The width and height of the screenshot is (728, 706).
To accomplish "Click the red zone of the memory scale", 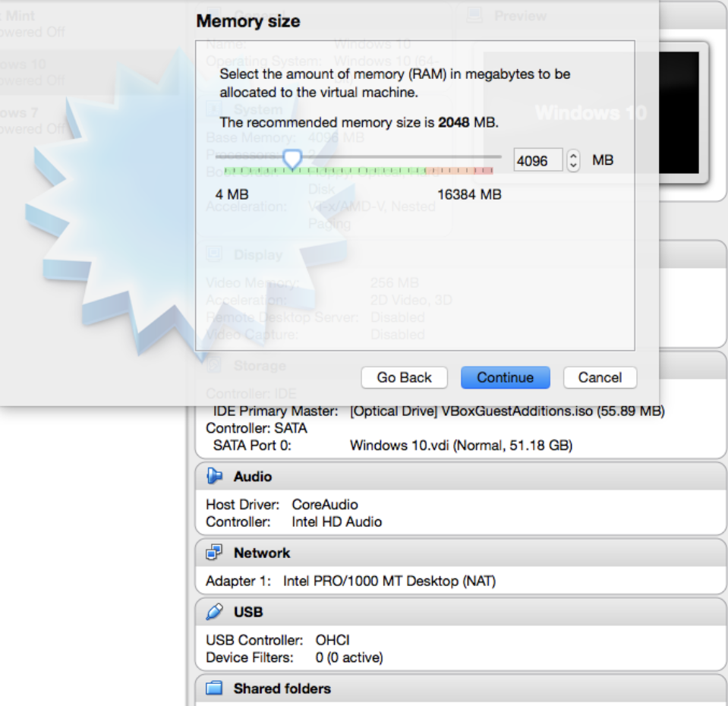I will 483,171.
